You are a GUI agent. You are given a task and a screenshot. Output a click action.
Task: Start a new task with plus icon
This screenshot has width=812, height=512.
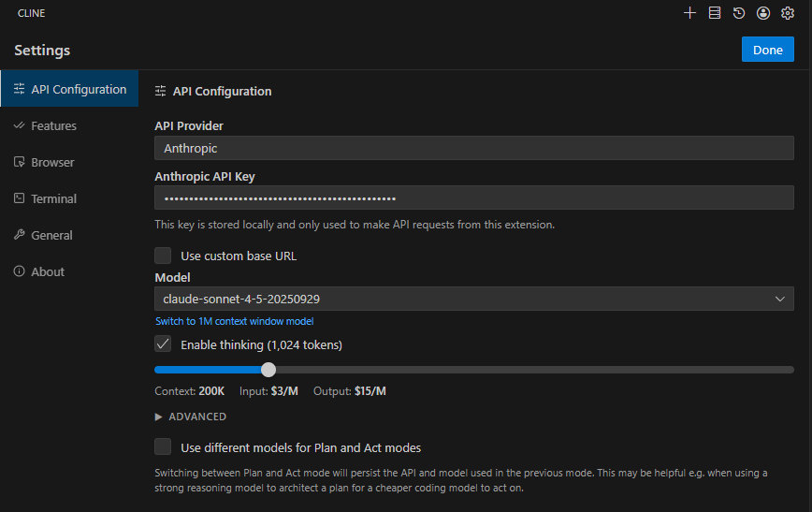(689, 13)
